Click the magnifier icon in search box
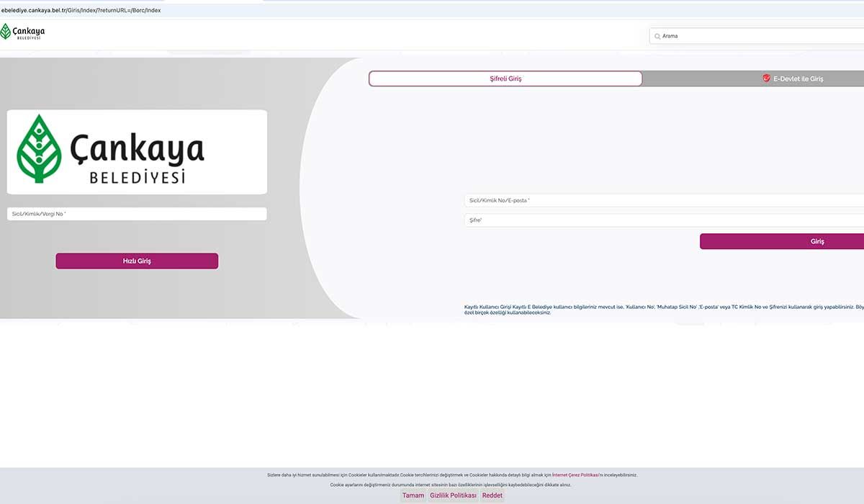The height and width of the screenshot is (504, 864). (657, 36)
